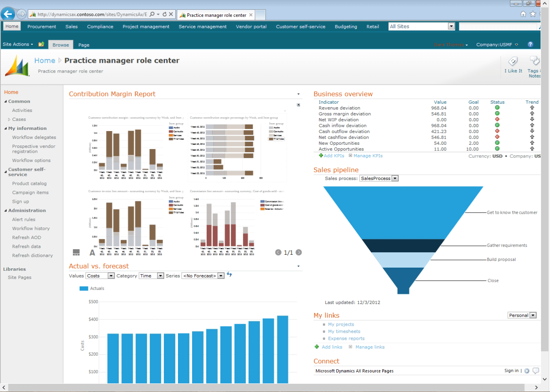Open the My timesheets link
550x392 pixels.
tap(344, 332)
